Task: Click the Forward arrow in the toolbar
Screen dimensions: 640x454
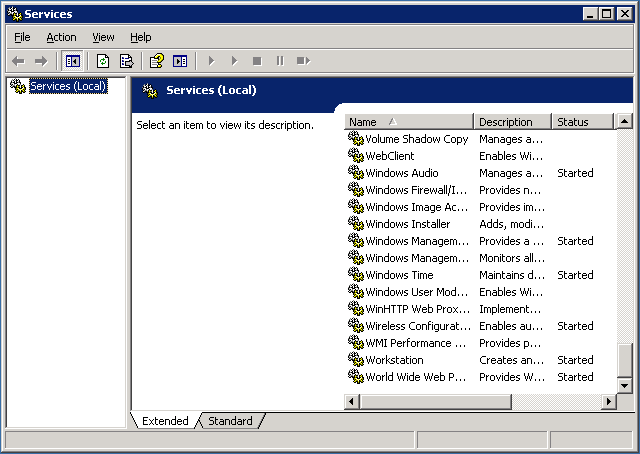Action: [41, 61]
